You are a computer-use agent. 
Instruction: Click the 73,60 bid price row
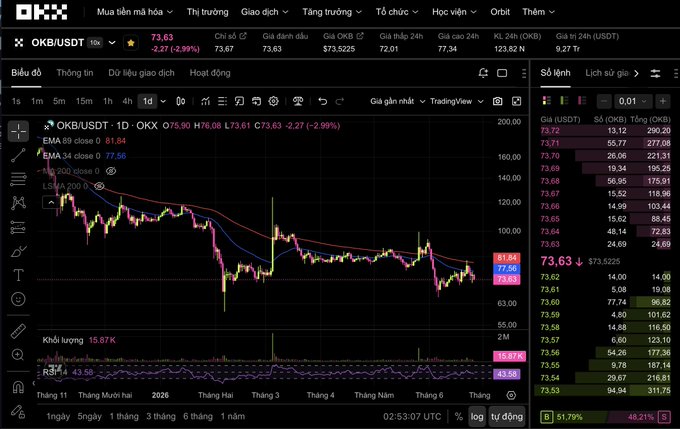tap(605, 302)
